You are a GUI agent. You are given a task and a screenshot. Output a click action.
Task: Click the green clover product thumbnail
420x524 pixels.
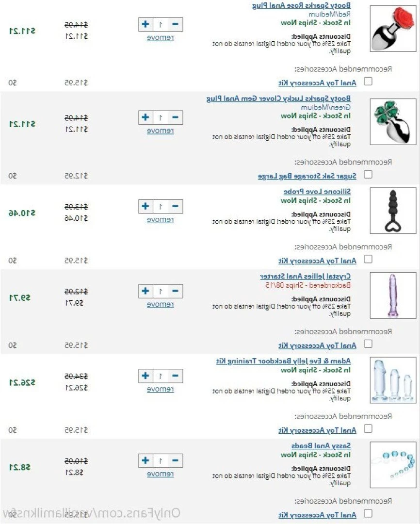point(393,121)
